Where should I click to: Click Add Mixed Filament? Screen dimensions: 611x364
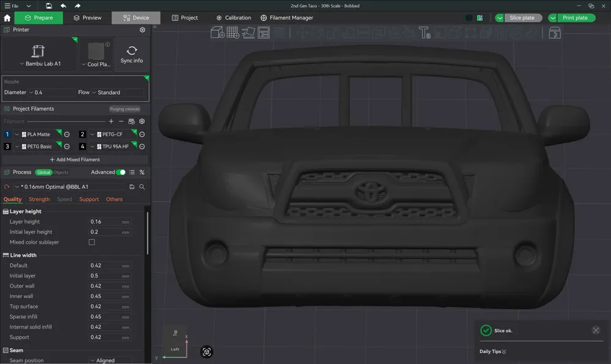pos(75,159)
